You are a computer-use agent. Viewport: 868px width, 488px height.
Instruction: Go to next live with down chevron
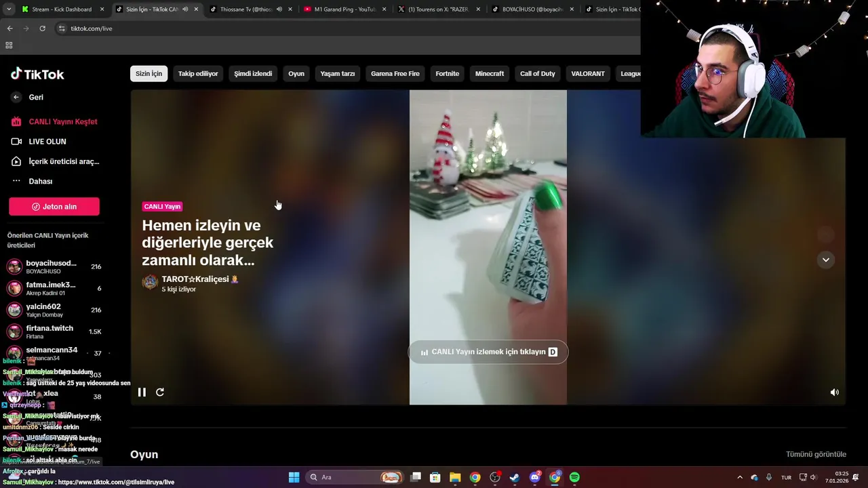[x=825, y=260]
